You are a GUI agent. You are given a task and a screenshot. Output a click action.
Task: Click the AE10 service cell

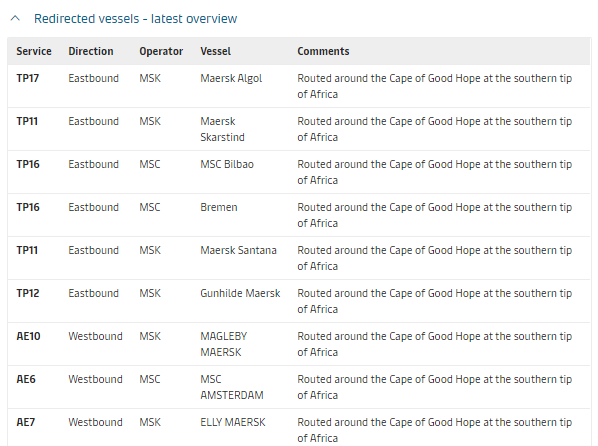click(28, 336)
